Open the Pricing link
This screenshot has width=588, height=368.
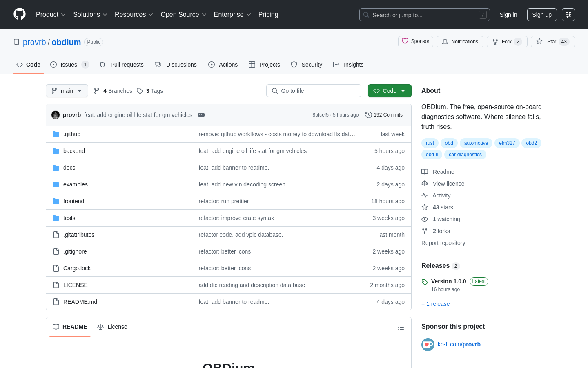(268, 15)
